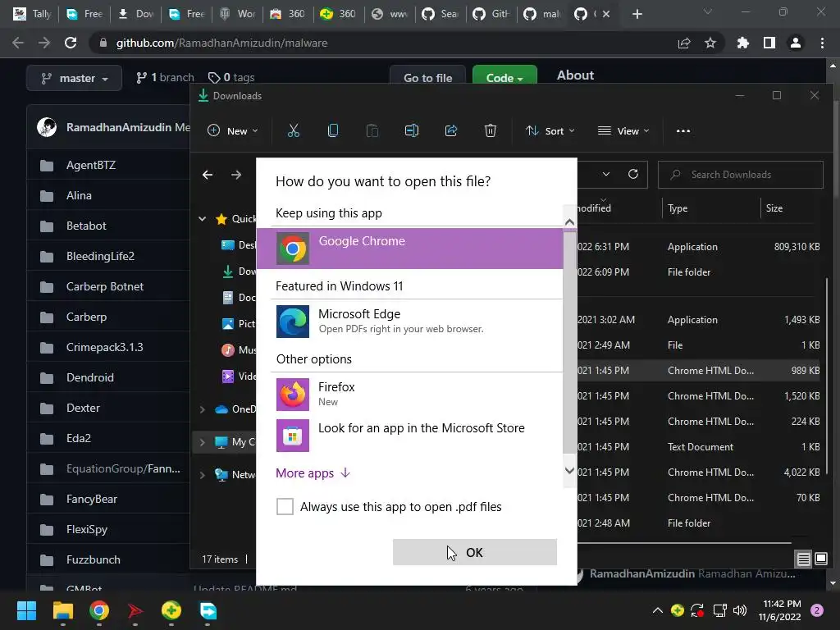840x630 pixels.
Task: Click the GitHub URL in the address bar
Action: click(x=221, y=43)
